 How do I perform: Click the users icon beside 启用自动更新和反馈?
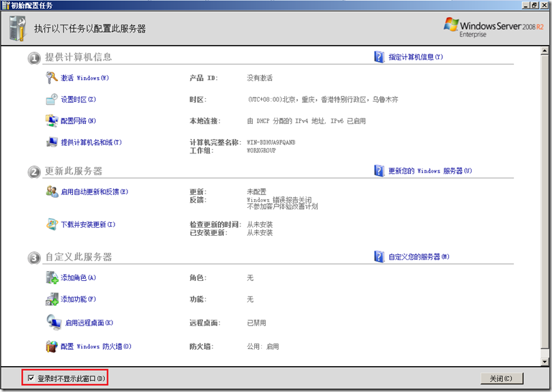point(52,192)
